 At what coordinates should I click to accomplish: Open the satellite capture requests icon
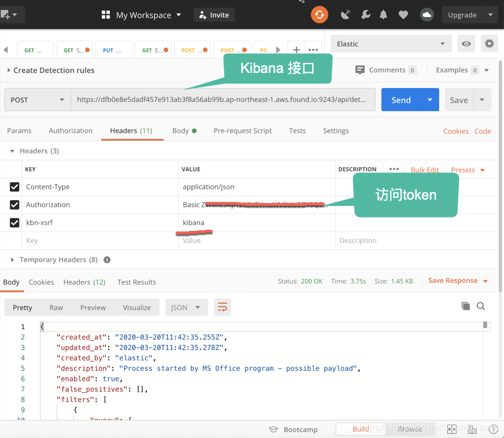(x=345, y=15)
